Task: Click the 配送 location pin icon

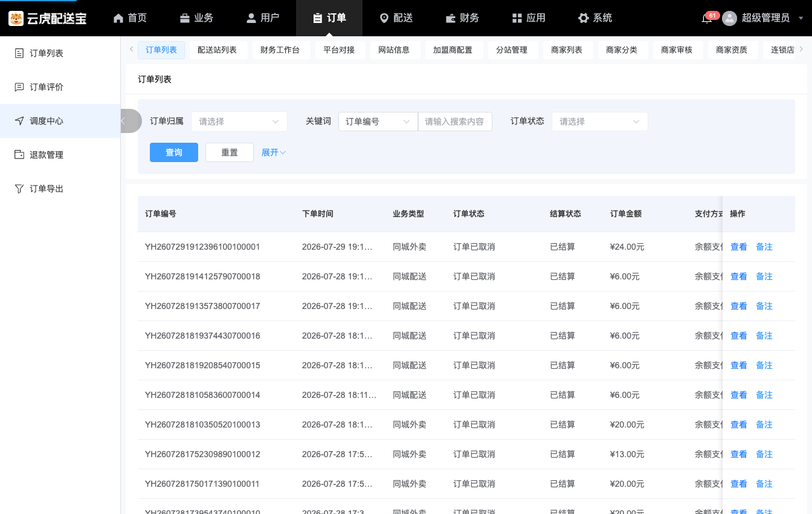Action: coord(384,18)
